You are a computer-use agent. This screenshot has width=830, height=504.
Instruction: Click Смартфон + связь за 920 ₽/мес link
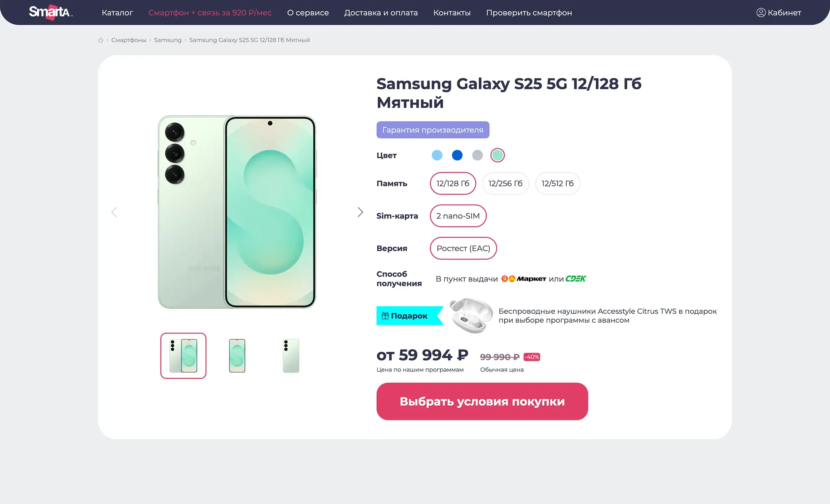click(210, 13)
